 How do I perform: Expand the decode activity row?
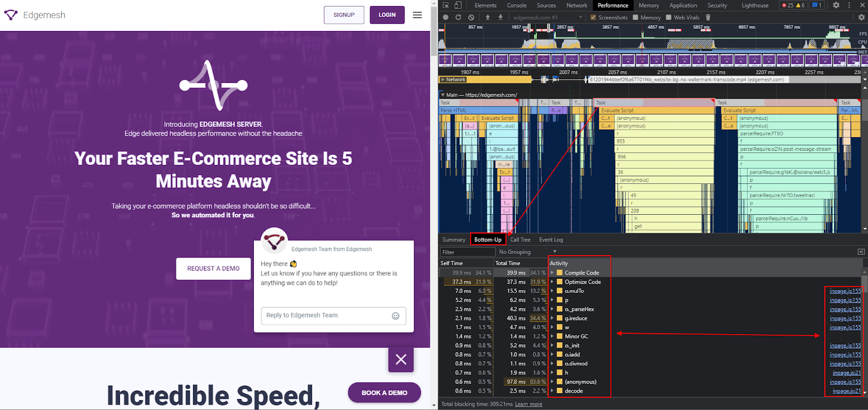(x=552, y=391)
